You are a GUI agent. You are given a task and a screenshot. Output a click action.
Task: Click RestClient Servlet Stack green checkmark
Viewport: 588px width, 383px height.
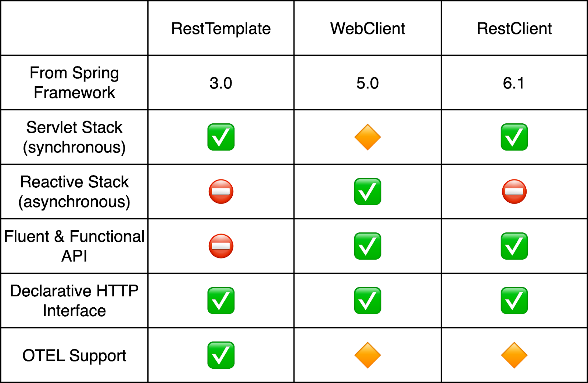[514, 137]
